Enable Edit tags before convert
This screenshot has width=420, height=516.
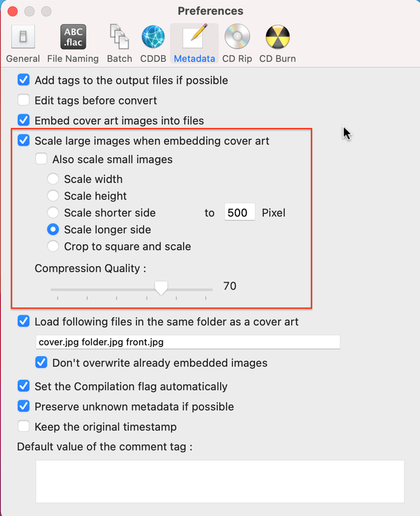click(24, 101)
